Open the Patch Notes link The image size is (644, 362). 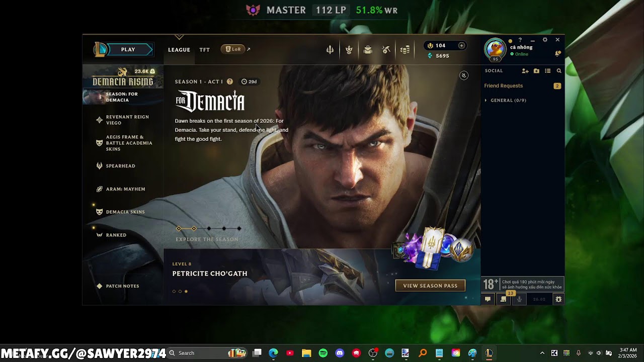click(118, 286)
